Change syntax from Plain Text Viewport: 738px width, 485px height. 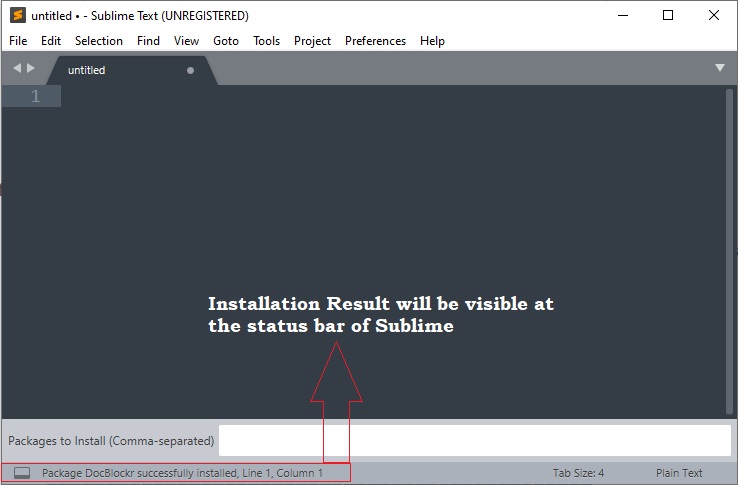679,473
